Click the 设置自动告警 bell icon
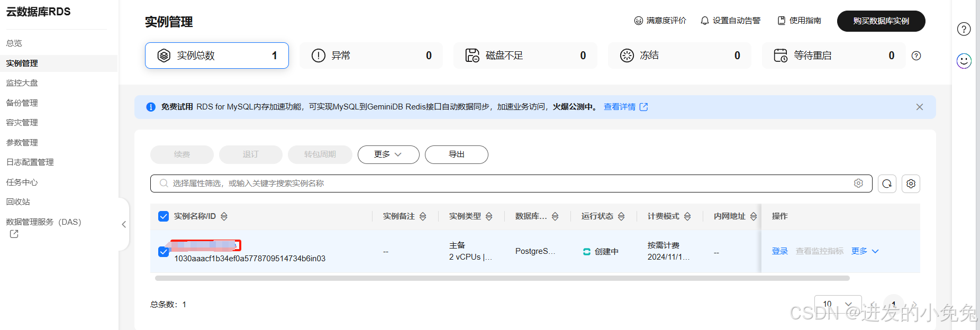Viewport: 980px width, 330px height. coord(705,21)
